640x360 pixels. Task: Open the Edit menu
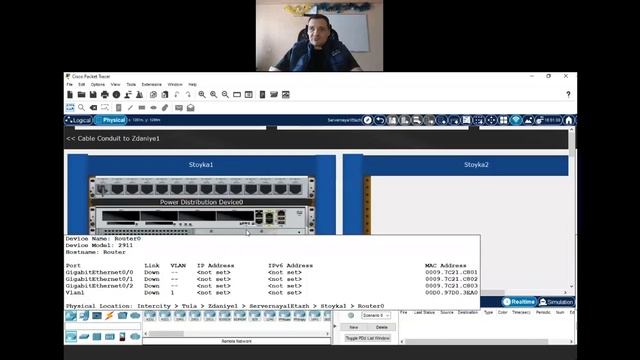[x=82, y=84]
